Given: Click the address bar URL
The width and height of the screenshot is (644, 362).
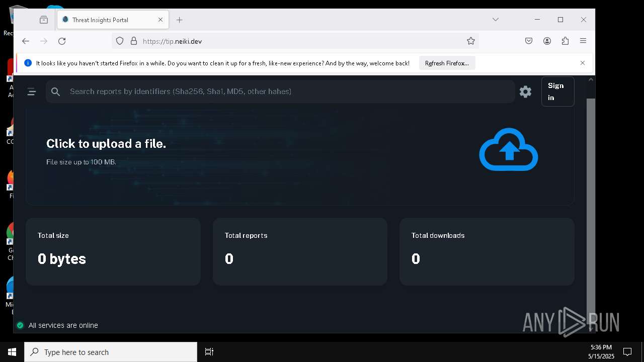Looking at the screenshot, I should coord(172,41).
